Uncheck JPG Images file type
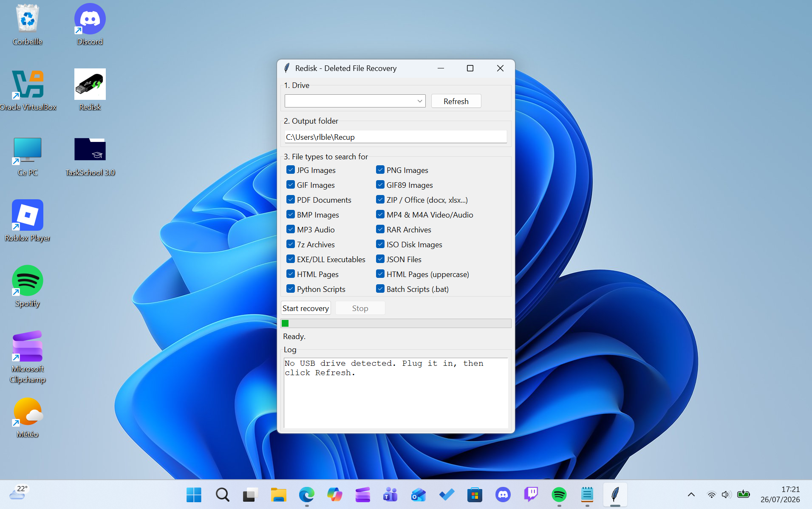 (291, 170)
